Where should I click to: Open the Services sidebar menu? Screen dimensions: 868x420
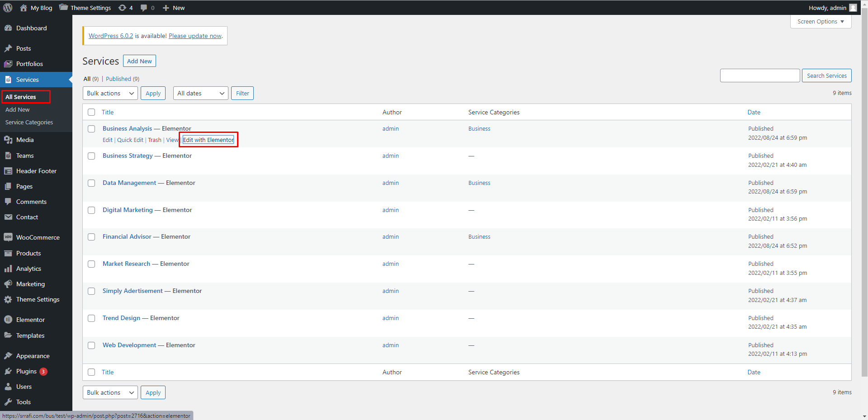coord(36,80)
